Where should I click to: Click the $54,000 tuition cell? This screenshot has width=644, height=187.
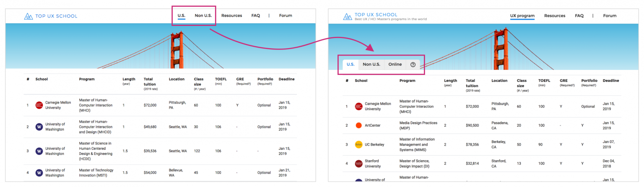point(150,172)
